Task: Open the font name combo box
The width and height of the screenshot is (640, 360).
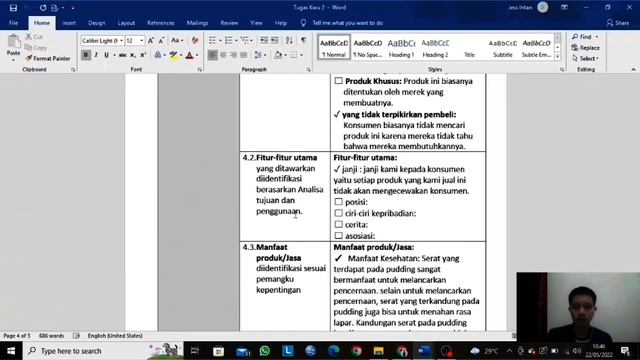Action: point(102,40)
